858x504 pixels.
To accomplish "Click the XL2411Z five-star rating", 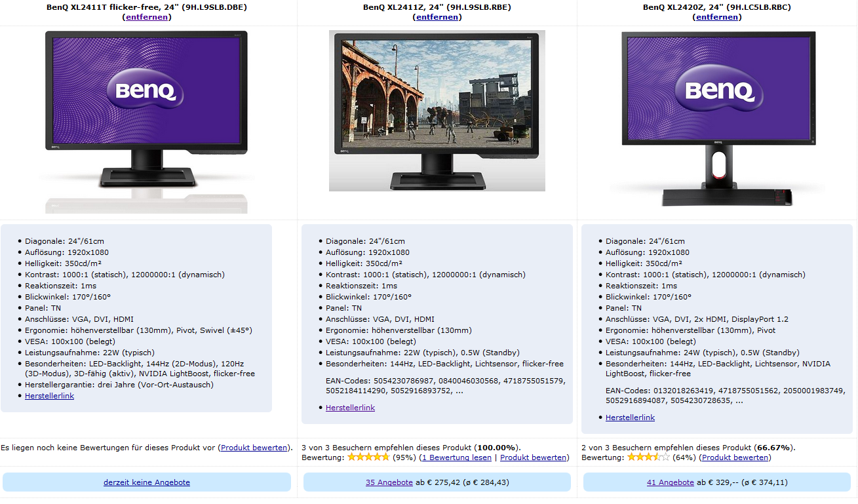I will 368,457.
